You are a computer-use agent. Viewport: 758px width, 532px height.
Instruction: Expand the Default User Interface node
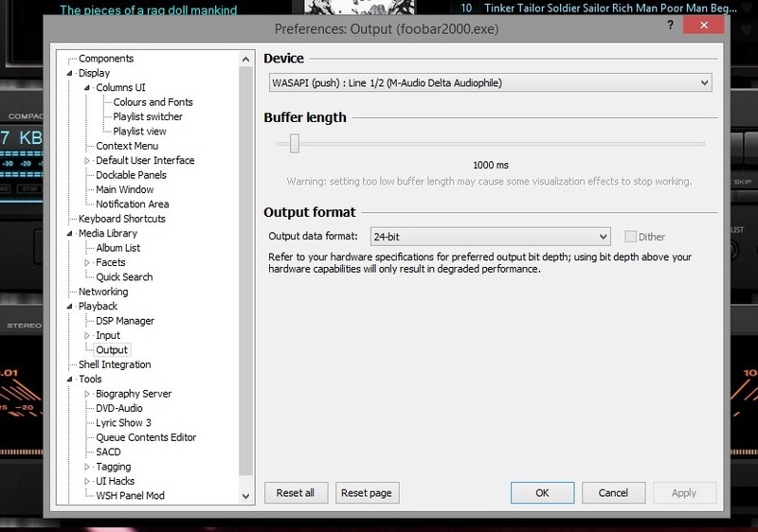pos(87,160)
